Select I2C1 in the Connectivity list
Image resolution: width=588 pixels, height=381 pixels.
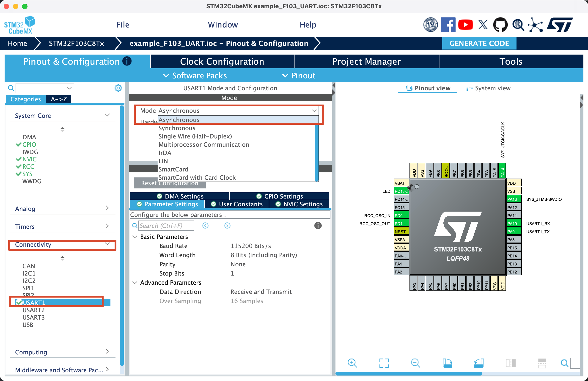pyautogui.click(x=29, y=273)
